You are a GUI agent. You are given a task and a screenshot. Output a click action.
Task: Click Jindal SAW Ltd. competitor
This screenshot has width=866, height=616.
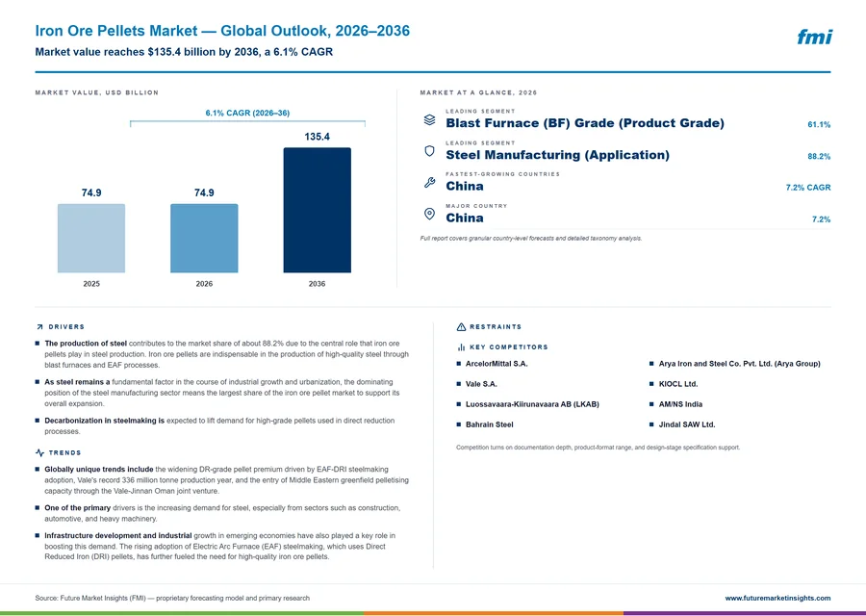click(x=687, y=424)
